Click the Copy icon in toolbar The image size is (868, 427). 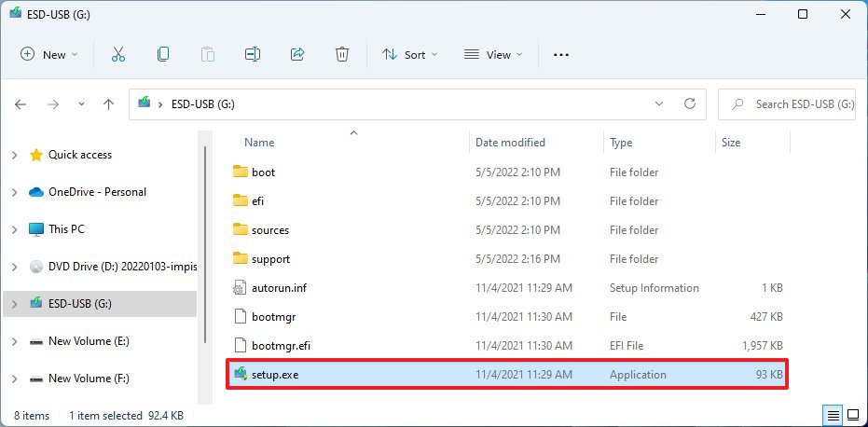point(163,55)
